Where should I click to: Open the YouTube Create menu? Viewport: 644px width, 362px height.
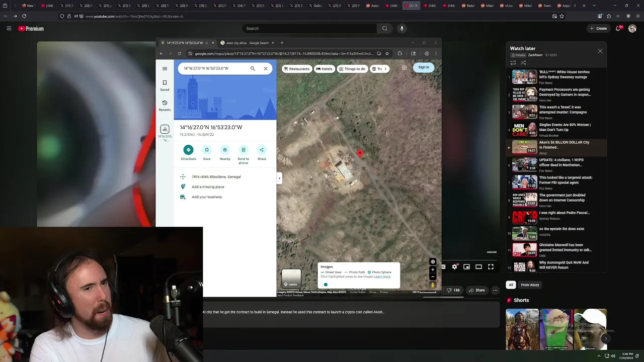point(598,29)
